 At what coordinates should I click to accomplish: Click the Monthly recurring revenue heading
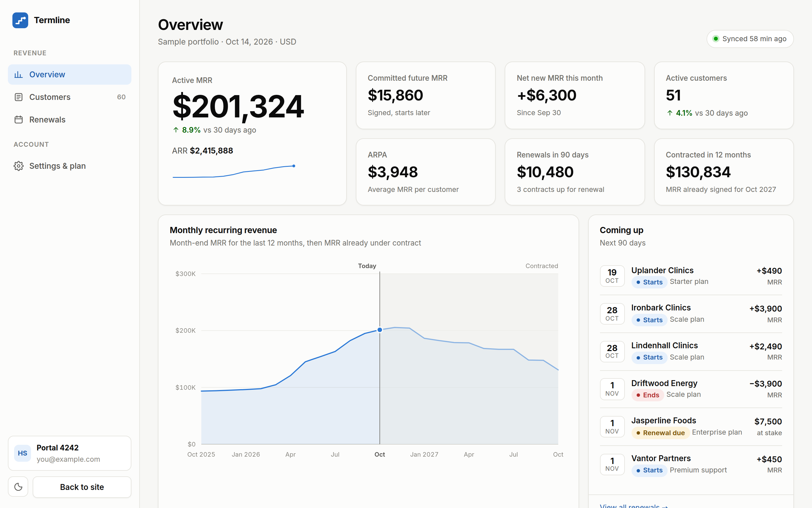pos(223,230)
